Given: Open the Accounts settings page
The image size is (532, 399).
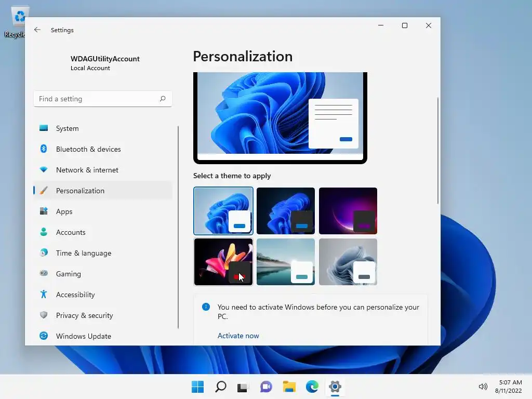Looking at the screenshot, I should coord(103,232).
